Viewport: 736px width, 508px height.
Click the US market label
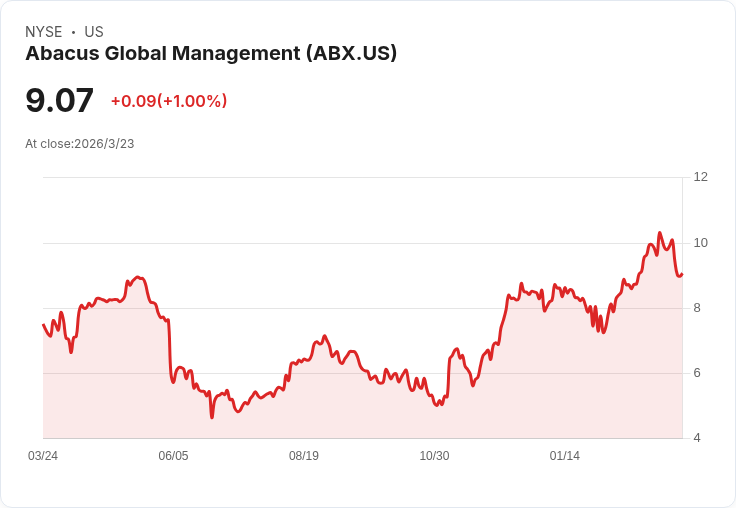click(x=94, y=32)
